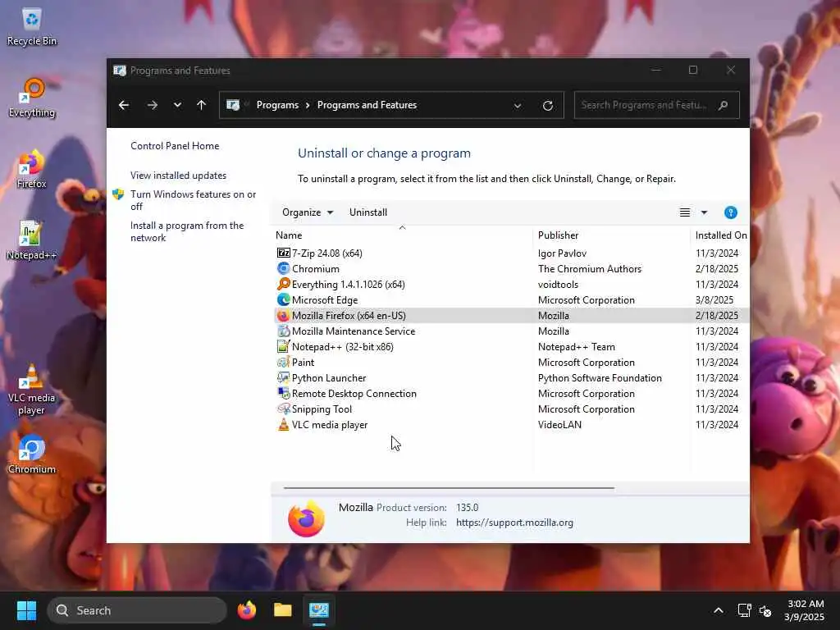
Task: Select the Paint icon in list
Action: tap(283, 362)
